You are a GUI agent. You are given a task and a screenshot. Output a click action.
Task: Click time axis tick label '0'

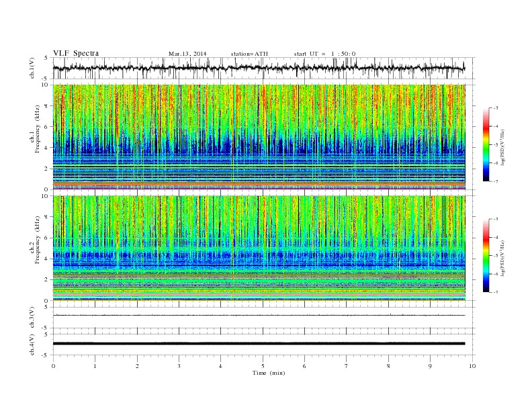[53, 366]
